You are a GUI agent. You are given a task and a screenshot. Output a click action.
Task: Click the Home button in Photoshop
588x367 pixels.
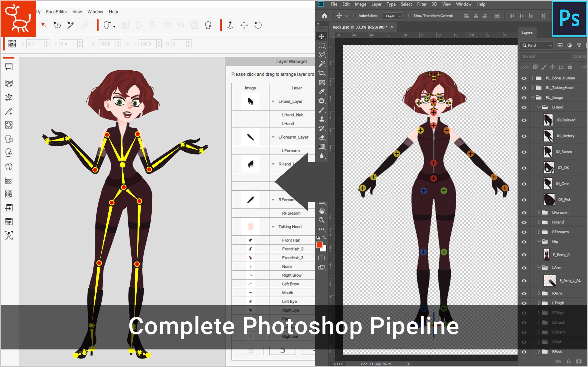pos(325,16)
